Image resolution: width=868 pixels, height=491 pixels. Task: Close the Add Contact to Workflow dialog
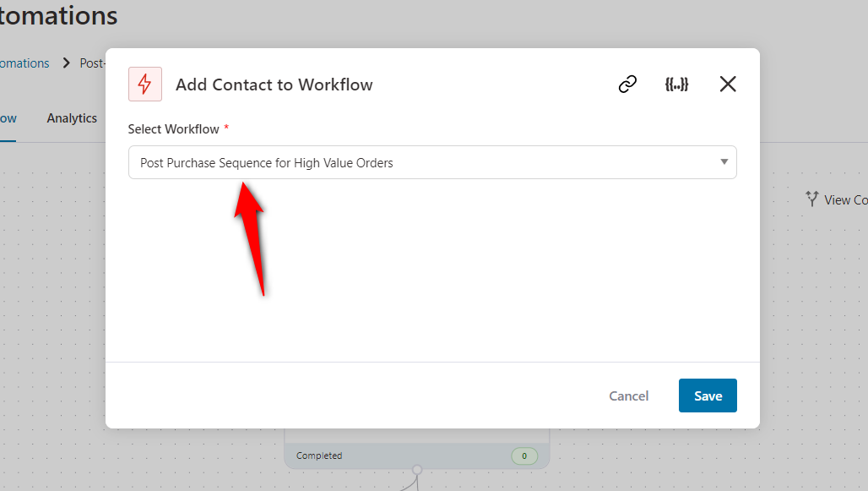tap(728, 85)
